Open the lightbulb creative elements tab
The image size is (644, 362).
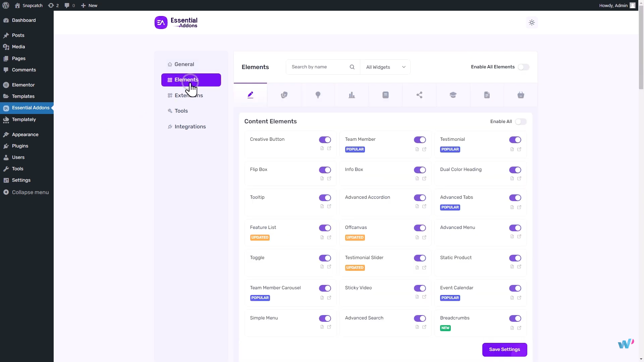click(x=318, y=95)
